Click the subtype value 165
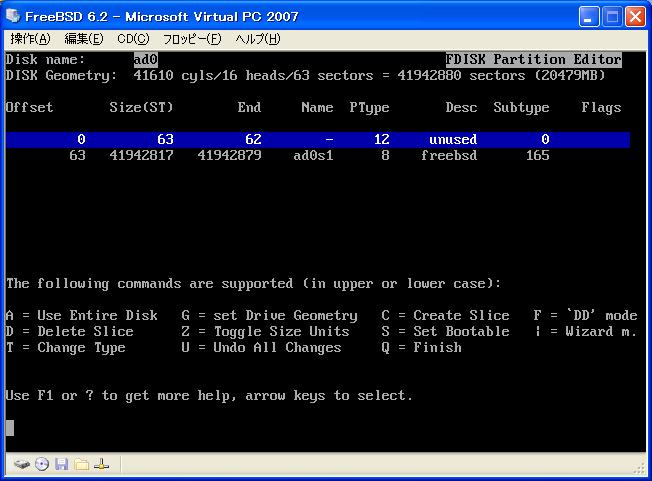 (538, 155)
